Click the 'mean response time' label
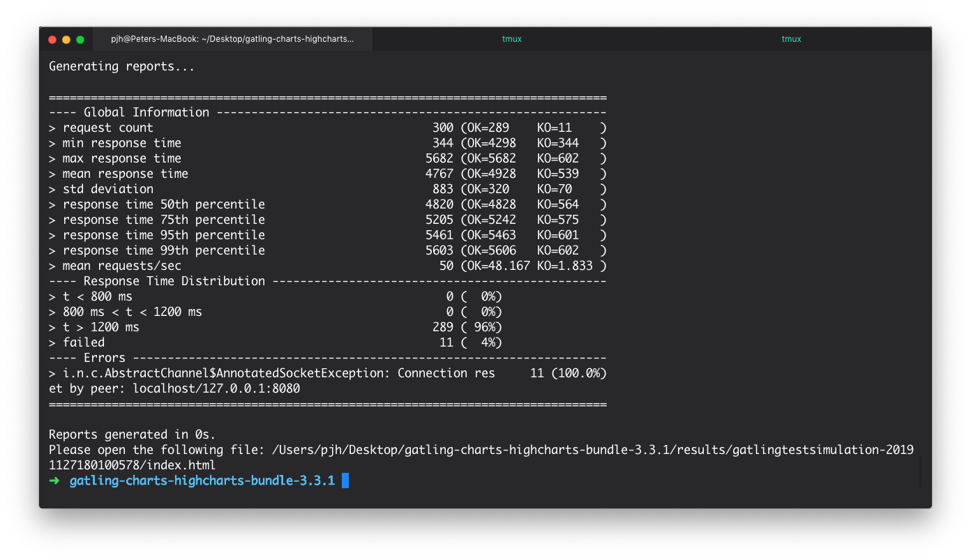Image resolution: width=971 pixels, height=560 pixels. (x=126, y=174)
